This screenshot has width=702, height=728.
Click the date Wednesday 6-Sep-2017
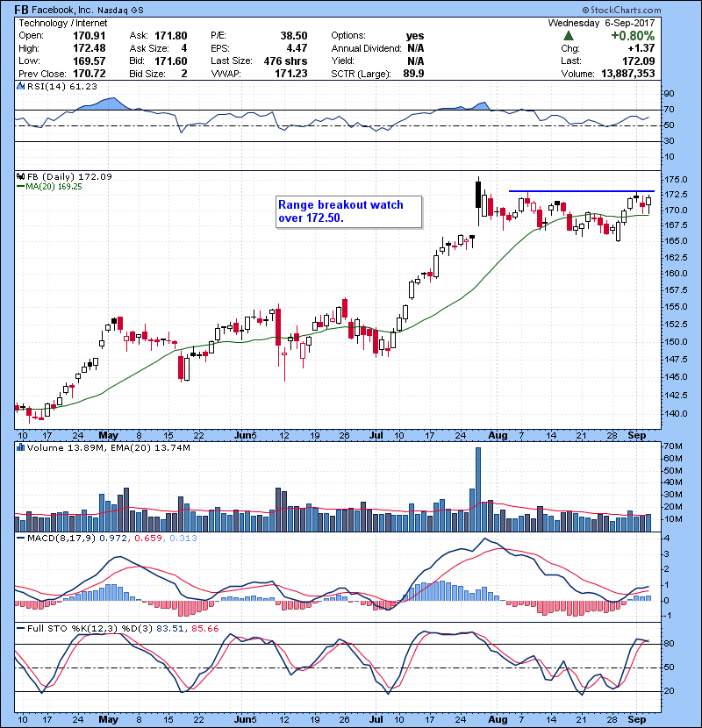(602, 23)
